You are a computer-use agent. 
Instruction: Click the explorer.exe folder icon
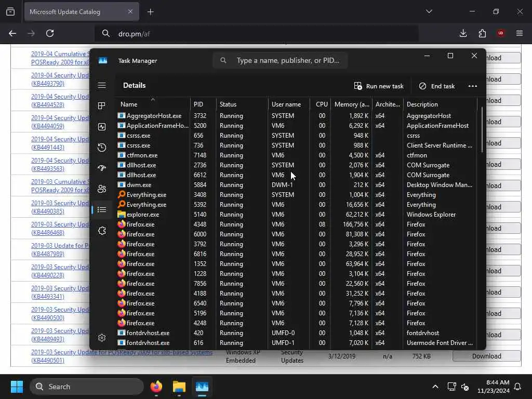point(122,214)
